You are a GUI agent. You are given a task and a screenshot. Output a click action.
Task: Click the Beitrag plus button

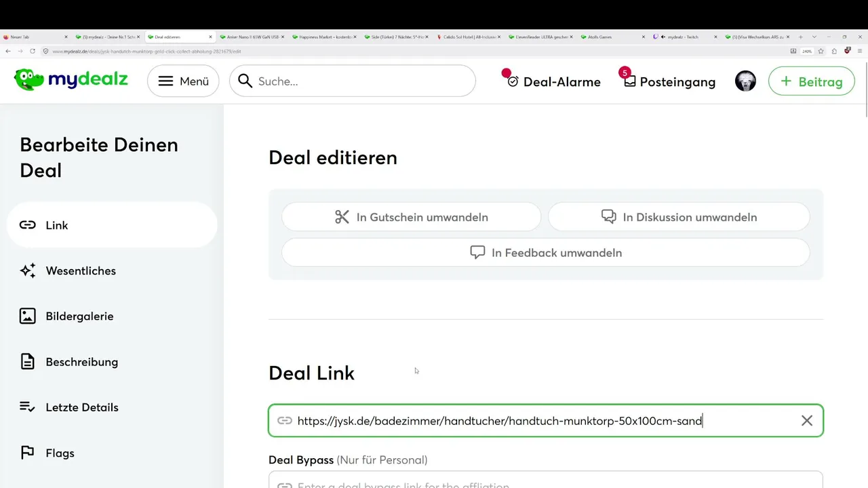click(x=811, y=81)
